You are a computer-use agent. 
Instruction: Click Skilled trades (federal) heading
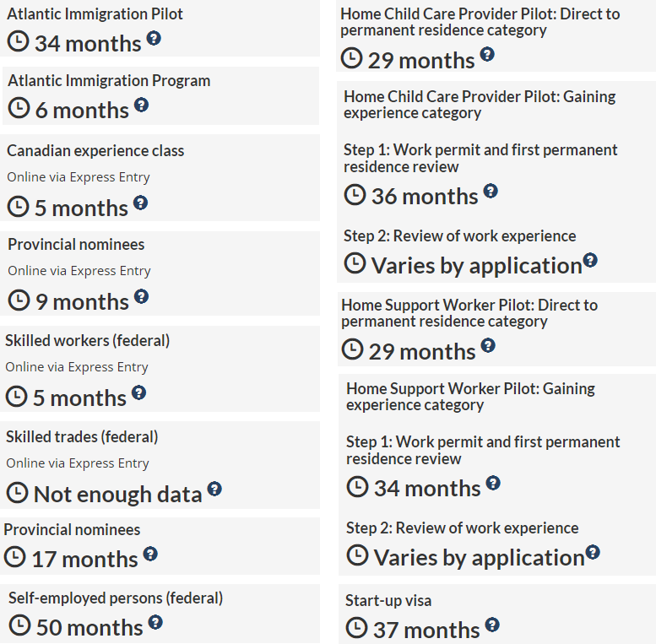82,437
